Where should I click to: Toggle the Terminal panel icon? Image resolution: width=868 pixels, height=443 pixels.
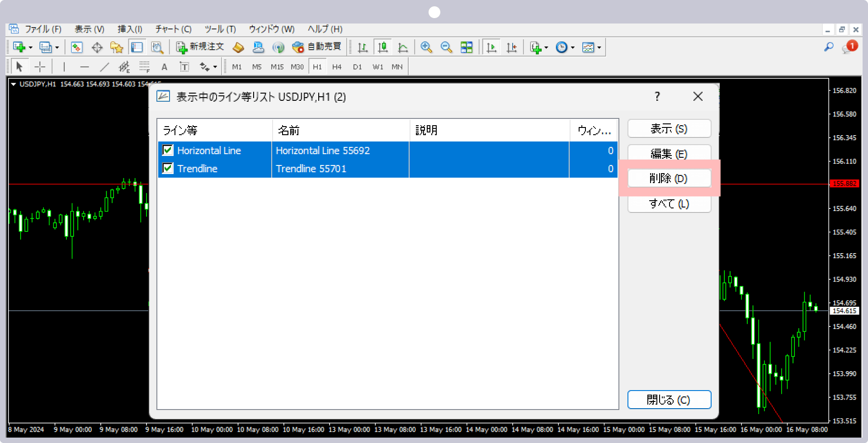tap(137, 47)
